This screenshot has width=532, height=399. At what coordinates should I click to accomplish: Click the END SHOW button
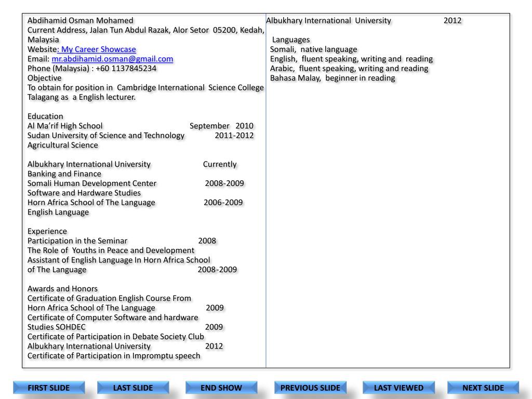(221, 388)
